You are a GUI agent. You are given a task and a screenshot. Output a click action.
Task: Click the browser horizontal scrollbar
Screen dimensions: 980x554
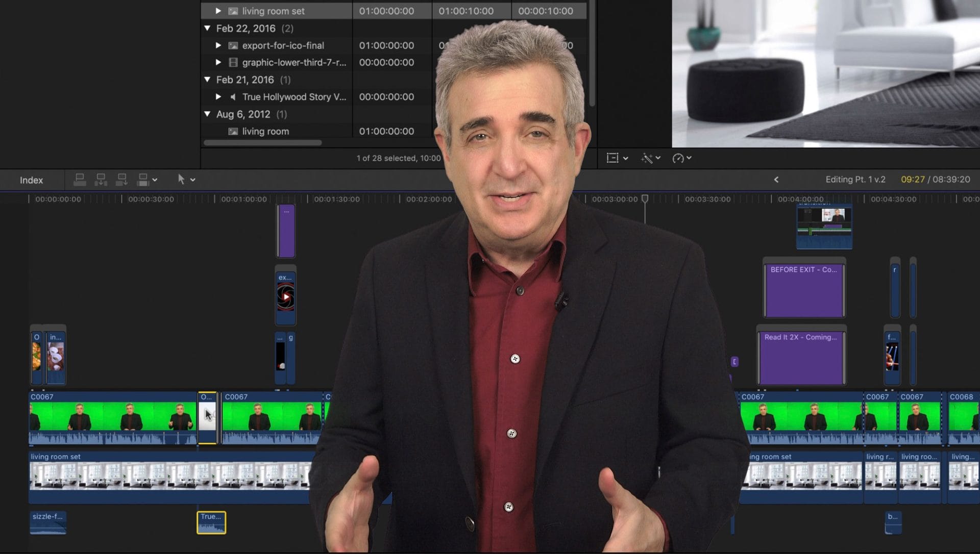pos(262,143)
